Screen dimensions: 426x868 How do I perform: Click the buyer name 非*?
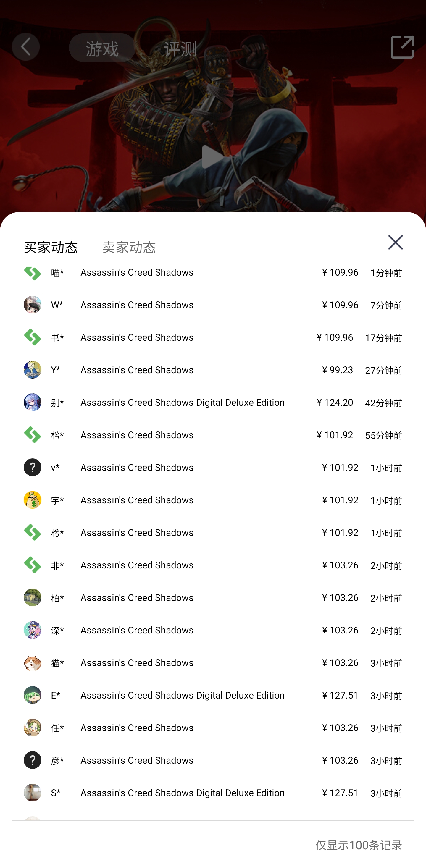point(57,565)
